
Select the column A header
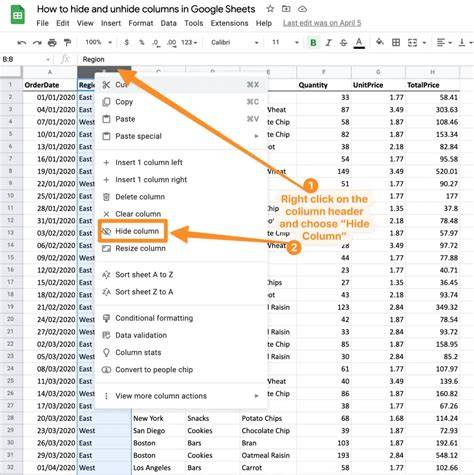click(50, 72)
